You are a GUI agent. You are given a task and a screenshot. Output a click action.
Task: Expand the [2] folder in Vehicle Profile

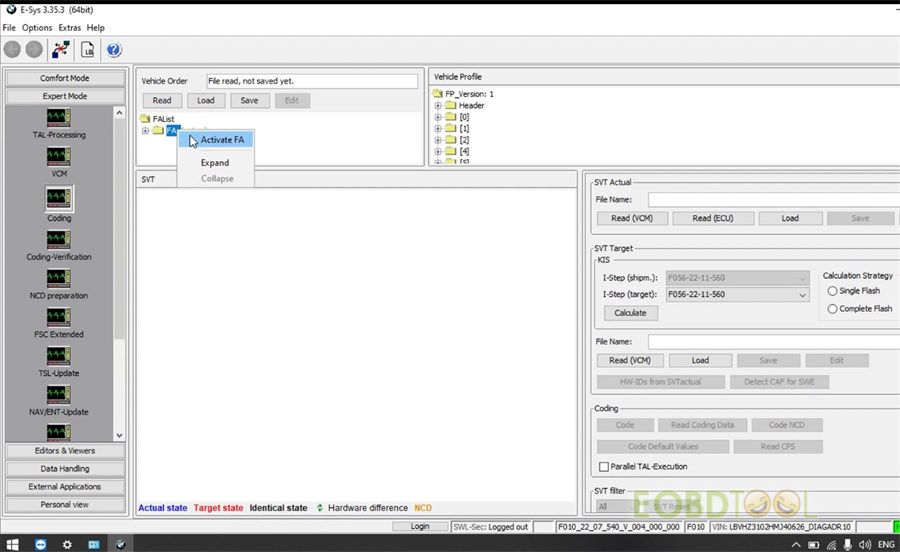(438, 140)
